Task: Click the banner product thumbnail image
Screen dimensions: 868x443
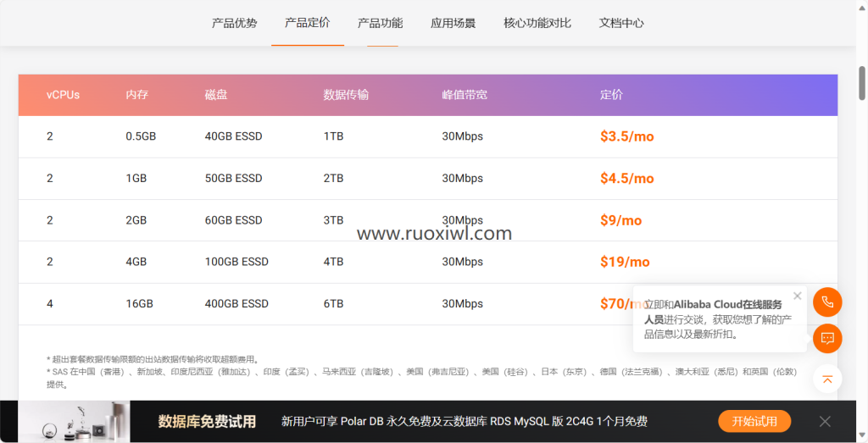Action: [75, 421]
